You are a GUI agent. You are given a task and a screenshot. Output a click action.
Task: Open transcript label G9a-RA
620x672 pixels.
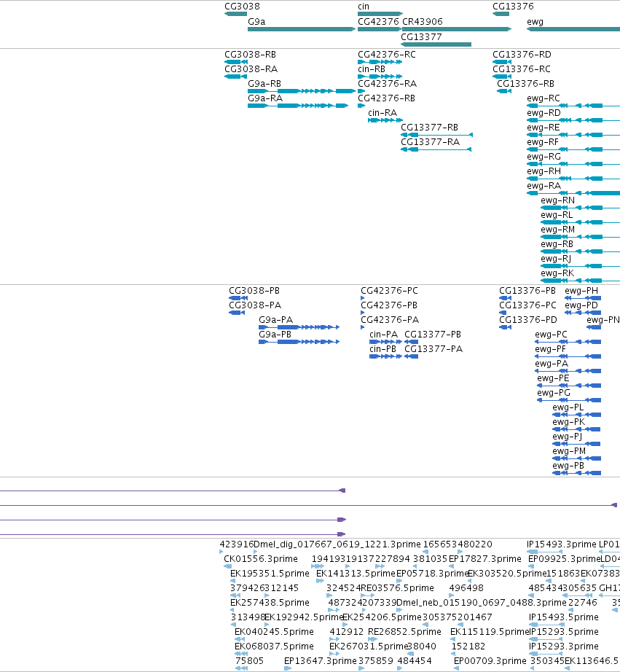pos(265,98)
